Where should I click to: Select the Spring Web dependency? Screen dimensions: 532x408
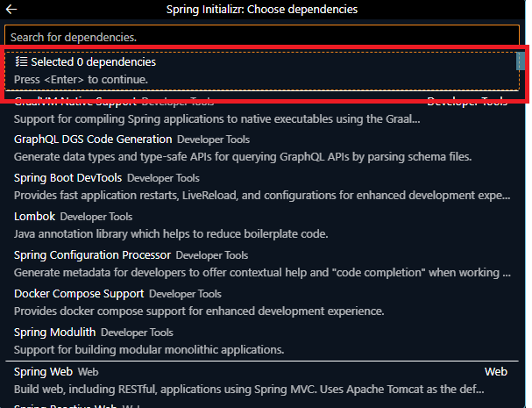[44, 372]
